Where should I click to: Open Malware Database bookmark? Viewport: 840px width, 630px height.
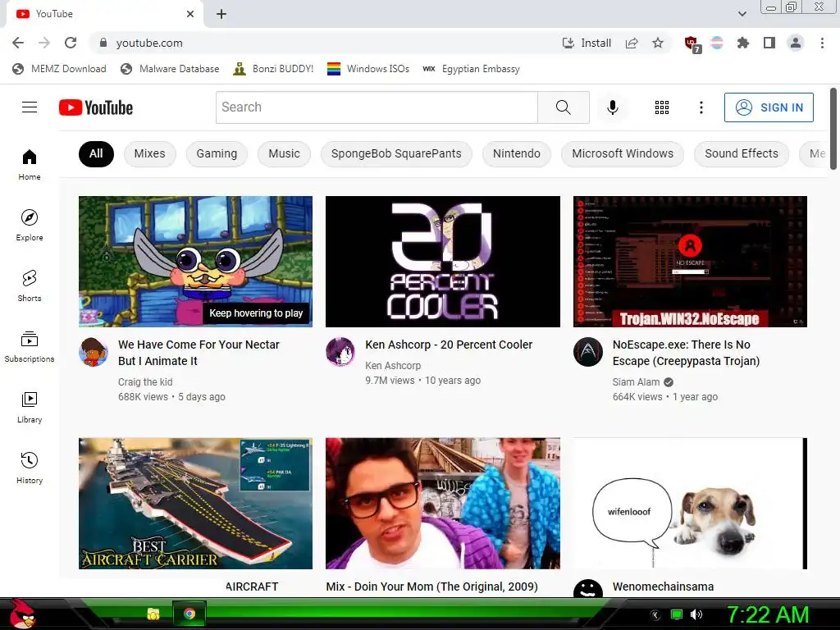tap(171, 69)
